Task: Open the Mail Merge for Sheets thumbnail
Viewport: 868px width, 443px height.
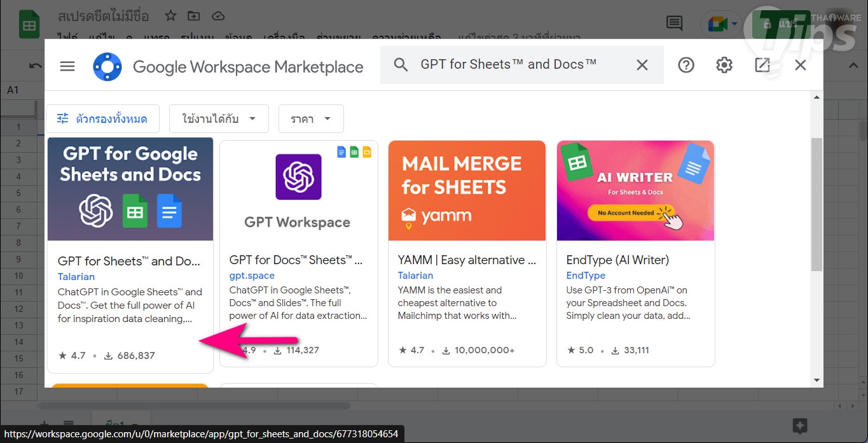Action: (467, 191)
